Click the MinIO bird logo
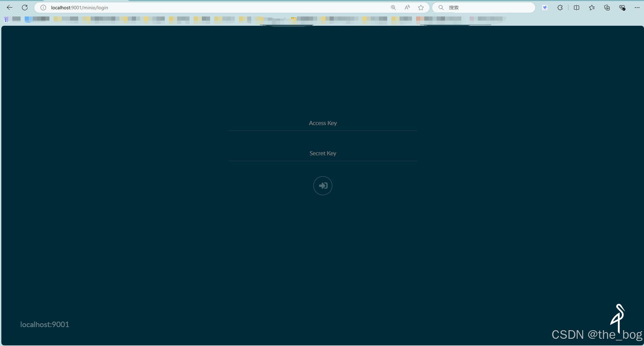Viewport: 644px width, 346px height. [x=618, y=318]
